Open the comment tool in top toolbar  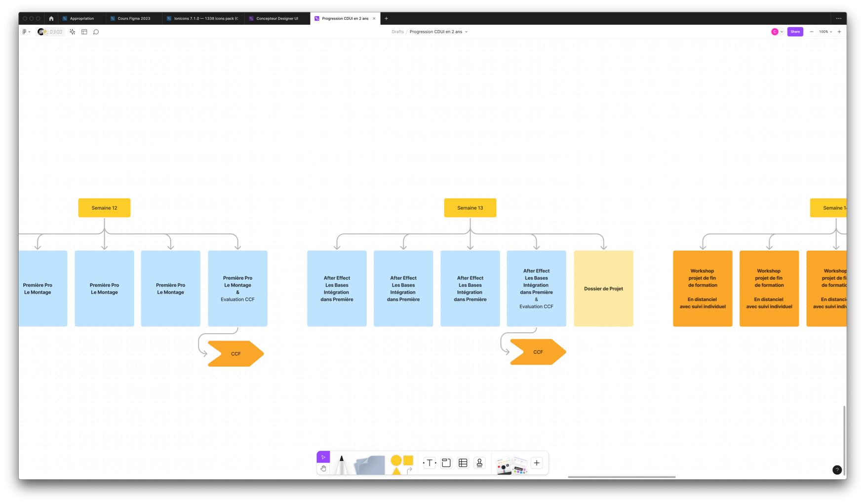(x=96, y=32)
